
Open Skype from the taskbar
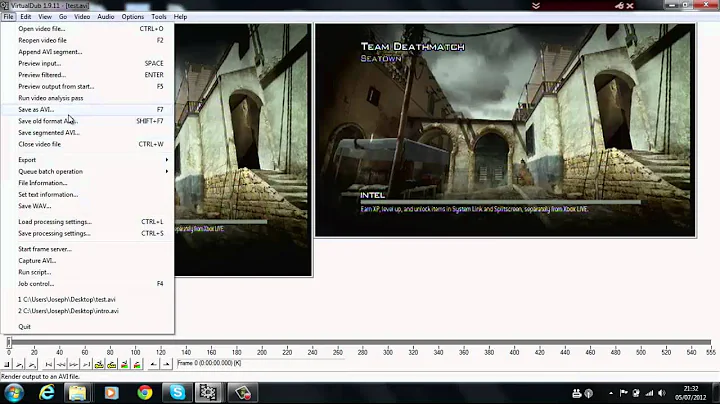click(177, 393)
